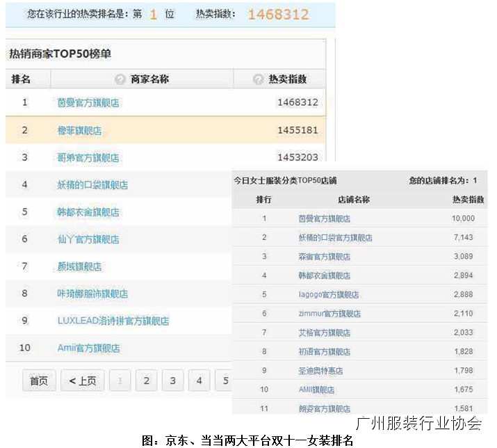
Task: Open 圣迪奥特惠店 link
Action: point(320,371)
